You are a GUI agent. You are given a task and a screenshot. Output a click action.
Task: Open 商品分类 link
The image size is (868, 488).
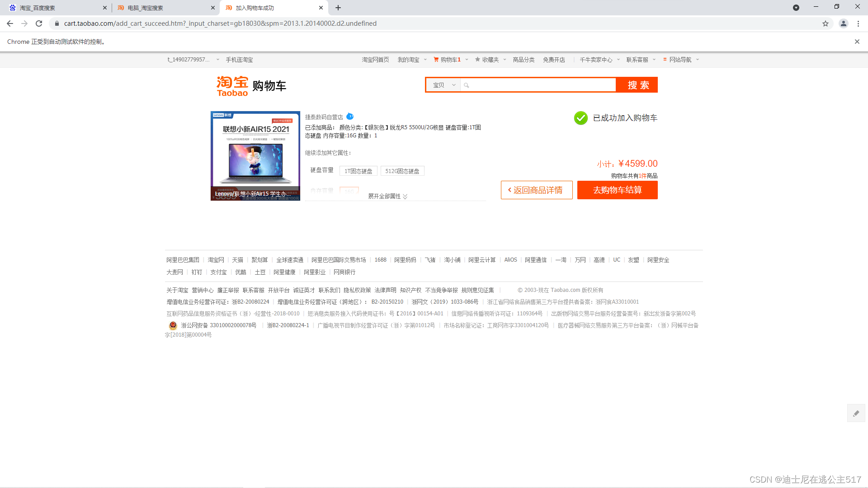524,60
